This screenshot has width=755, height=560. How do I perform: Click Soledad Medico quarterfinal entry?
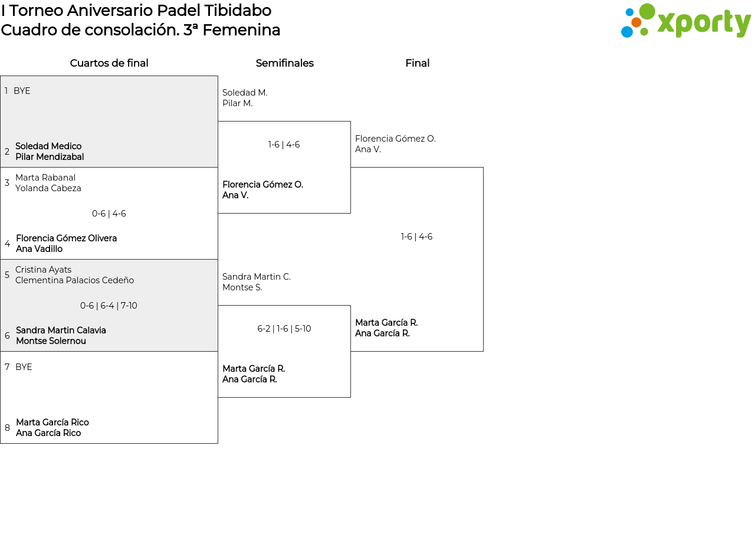pos(50,152)
